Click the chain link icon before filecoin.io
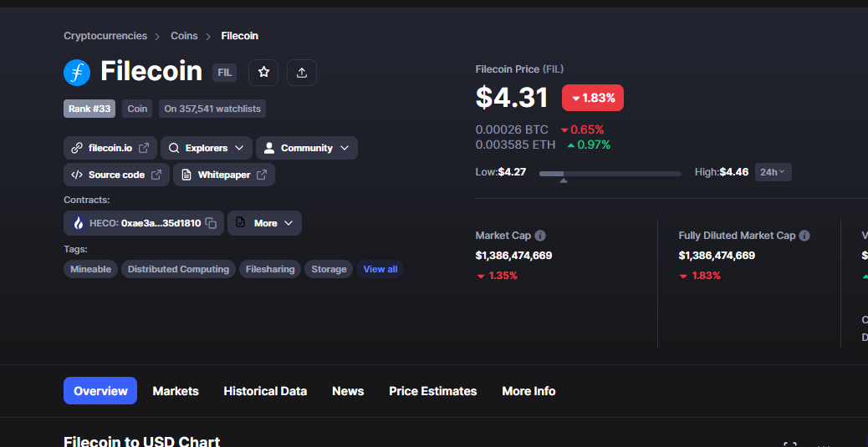 click(77, 148)
